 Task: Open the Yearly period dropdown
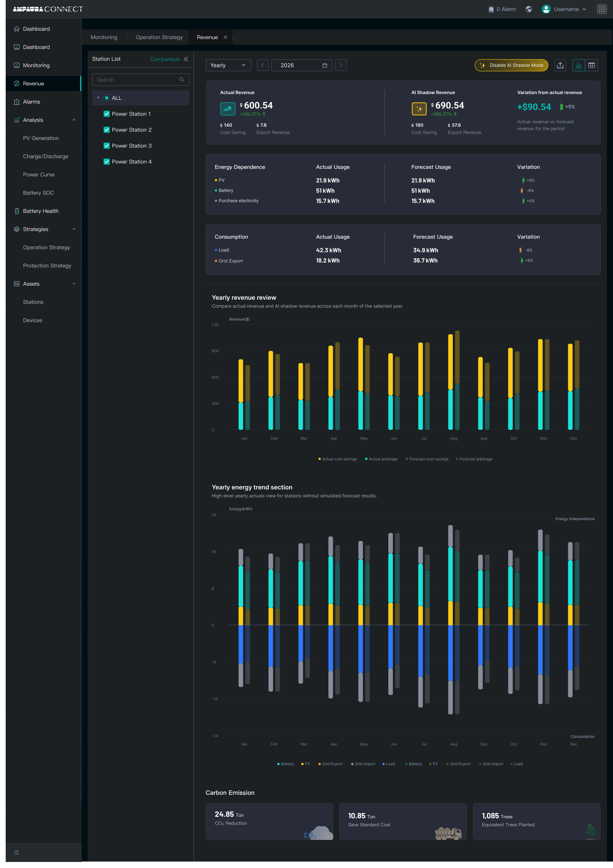pyautogui.click(x=228, y=65)
